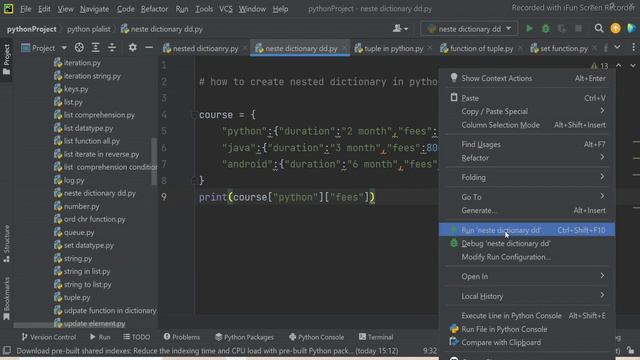This screenshot has height=360, width=640.
Task: Select Find Usages in context menu
Action: (527, 144)
